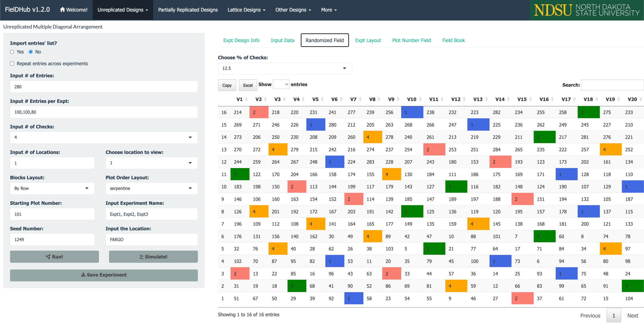Click the sort arrows on column V5
This screenshot has height=325, width=644.
coord(322,99)
